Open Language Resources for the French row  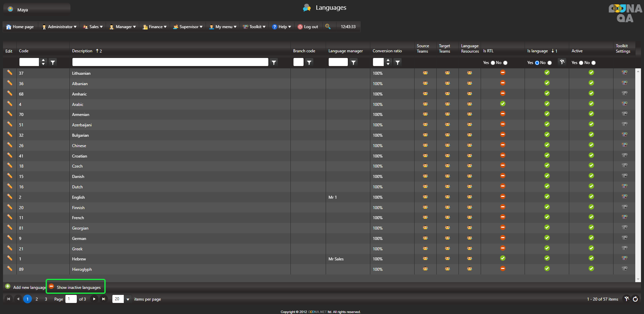(469, 217)
